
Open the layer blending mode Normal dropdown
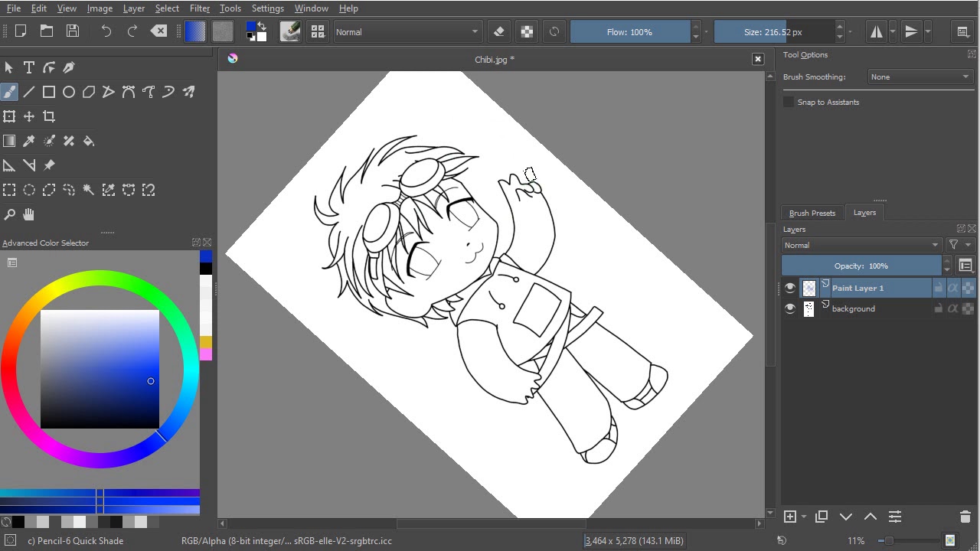pyautogui.click(x=861, y=245)
